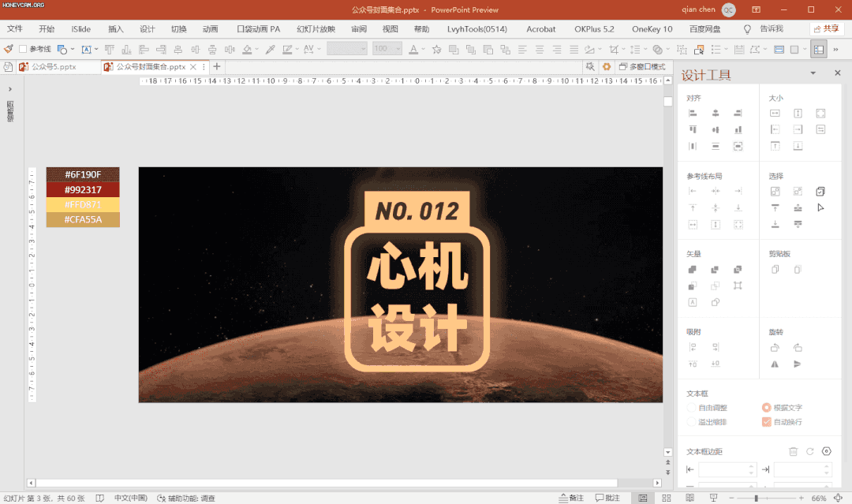
Task: Switch to the 公众号5.pptx document tab
Action: click(x=53, y=67)
